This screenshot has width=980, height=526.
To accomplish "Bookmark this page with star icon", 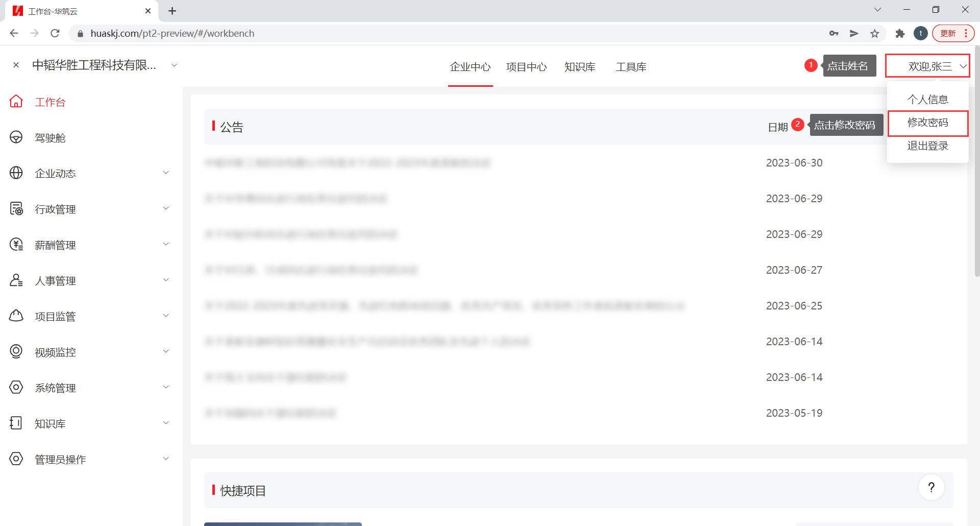I will click(875, 34).
